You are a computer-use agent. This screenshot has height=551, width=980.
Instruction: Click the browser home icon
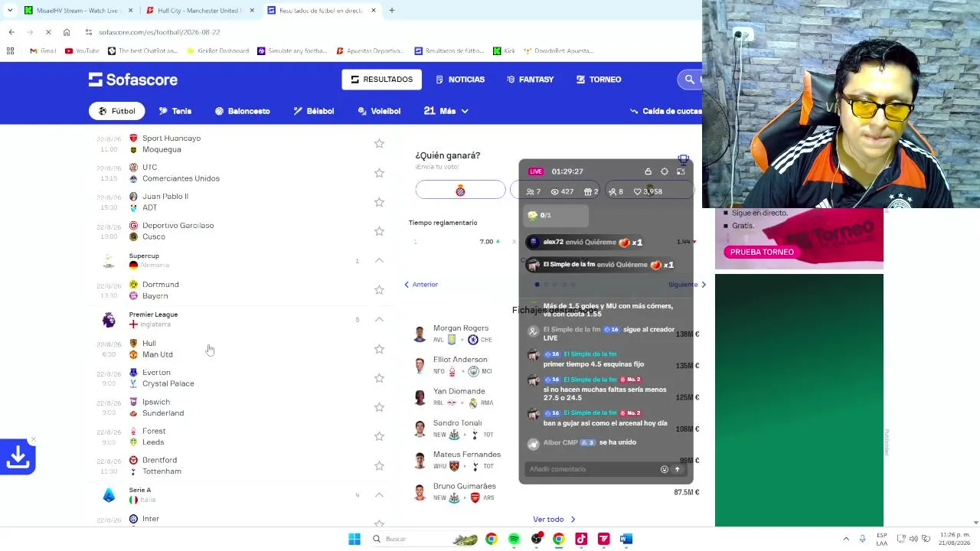click(67, 32)
